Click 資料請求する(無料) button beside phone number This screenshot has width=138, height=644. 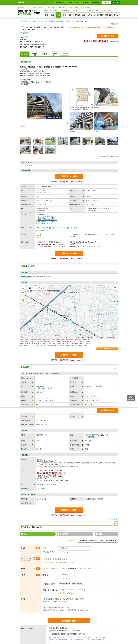(x=108, y=36)
